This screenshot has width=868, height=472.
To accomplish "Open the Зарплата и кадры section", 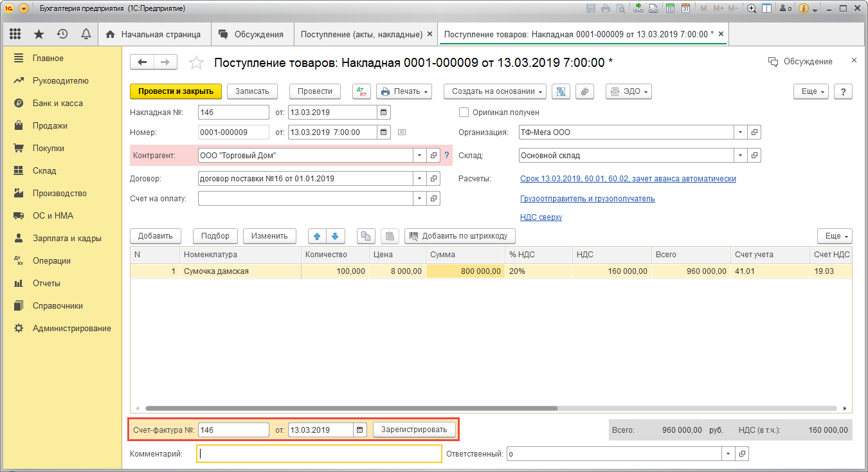I will [67, 239].
